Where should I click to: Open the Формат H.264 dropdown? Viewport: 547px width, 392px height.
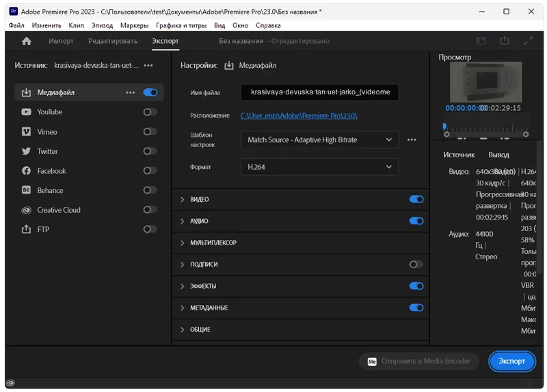click(x=319, y=167)
